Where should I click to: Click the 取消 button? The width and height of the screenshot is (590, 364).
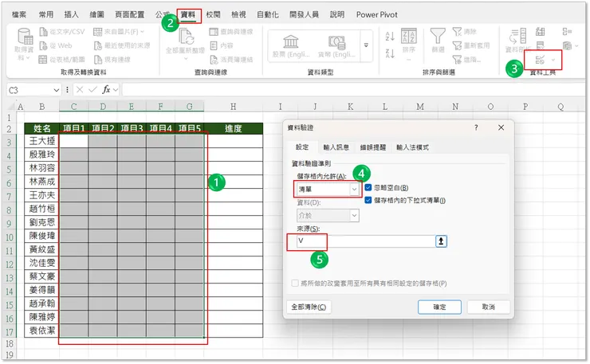tap(489, 307)
